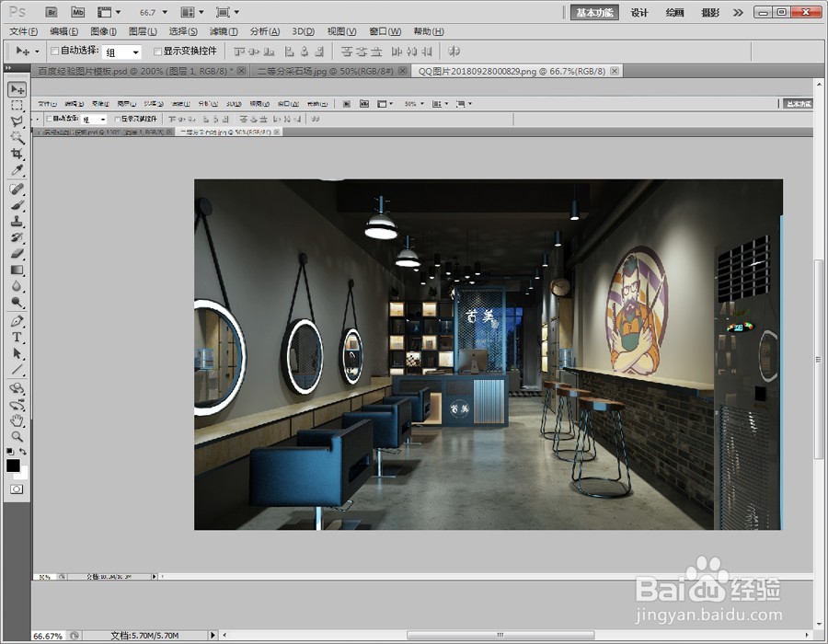
Task: Open the 图像(I) menu
Action: (103, 31)
